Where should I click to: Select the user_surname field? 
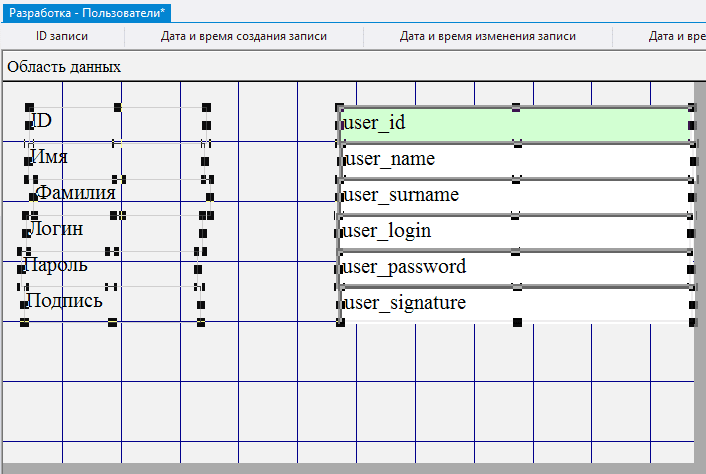click(515, 195)
